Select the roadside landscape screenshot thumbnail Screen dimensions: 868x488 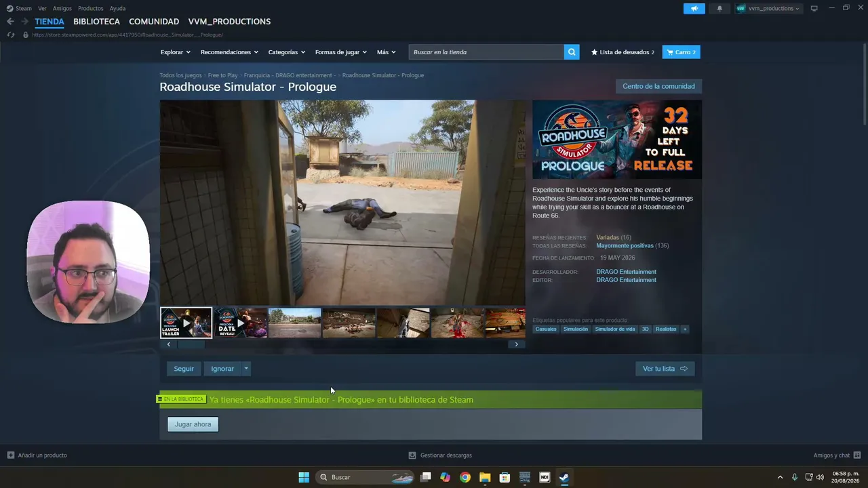pos(295,323)
